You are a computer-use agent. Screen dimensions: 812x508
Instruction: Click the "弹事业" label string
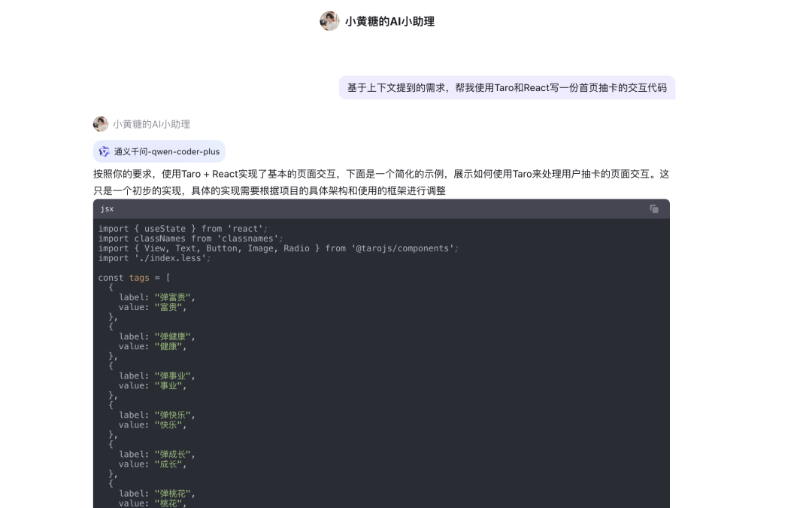pyautogui.click(x=172, y=376)
